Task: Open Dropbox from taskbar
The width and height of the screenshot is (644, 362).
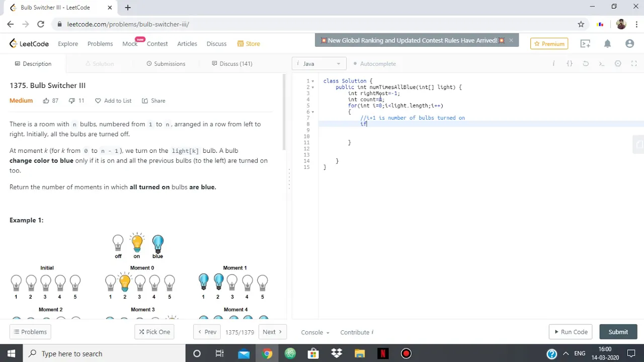Action: coord(337,353)
